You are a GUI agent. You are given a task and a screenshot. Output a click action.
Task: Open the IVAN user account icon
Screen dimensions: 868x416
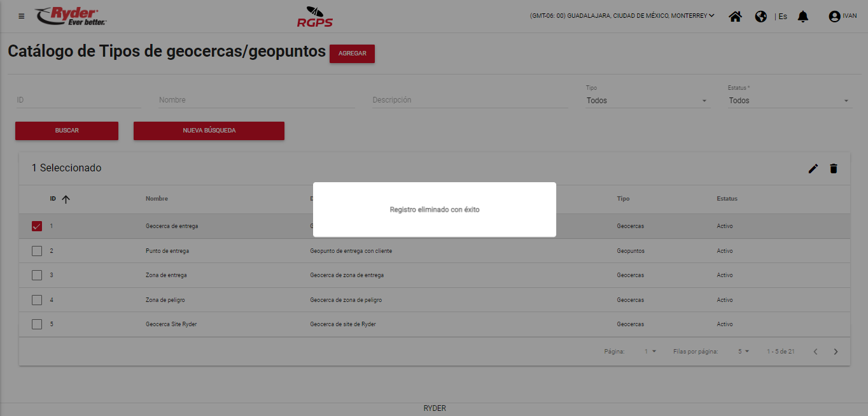tap(834, 17)
